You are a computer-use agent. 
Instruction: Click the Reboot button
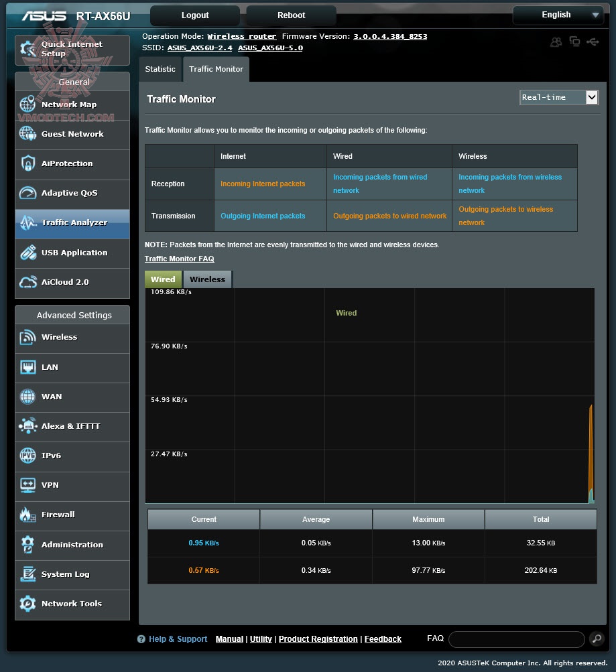(290, 15)
